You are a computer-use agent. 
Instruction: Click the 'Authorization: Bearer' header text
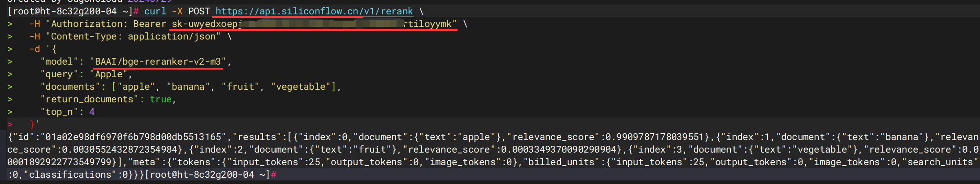tap(108, 24)
